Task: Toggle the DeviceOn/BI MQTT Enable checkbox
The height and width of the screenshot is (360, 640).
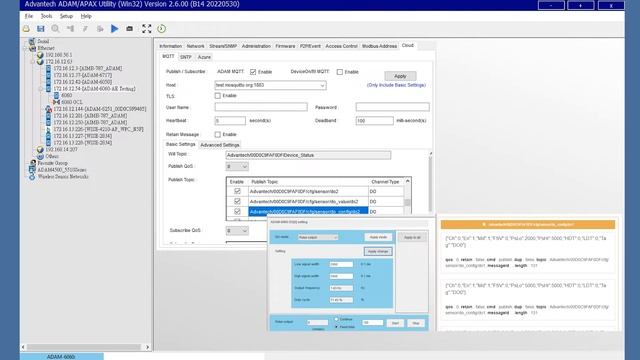Action: [340, 72]
